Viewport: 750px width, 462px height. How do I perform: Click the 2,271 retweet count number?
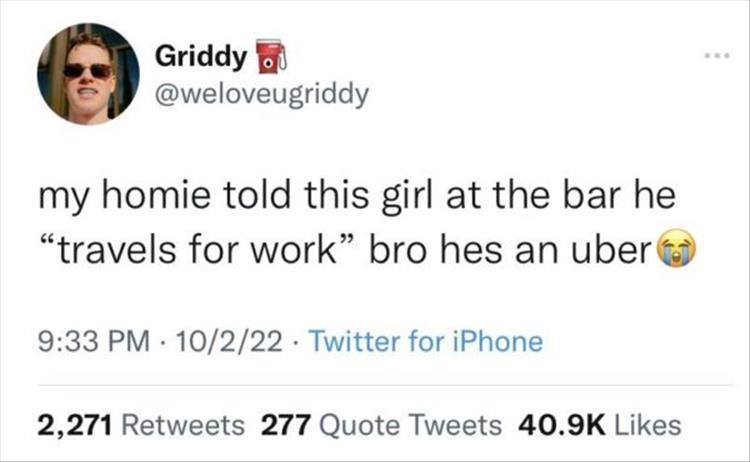pos(75,426)
